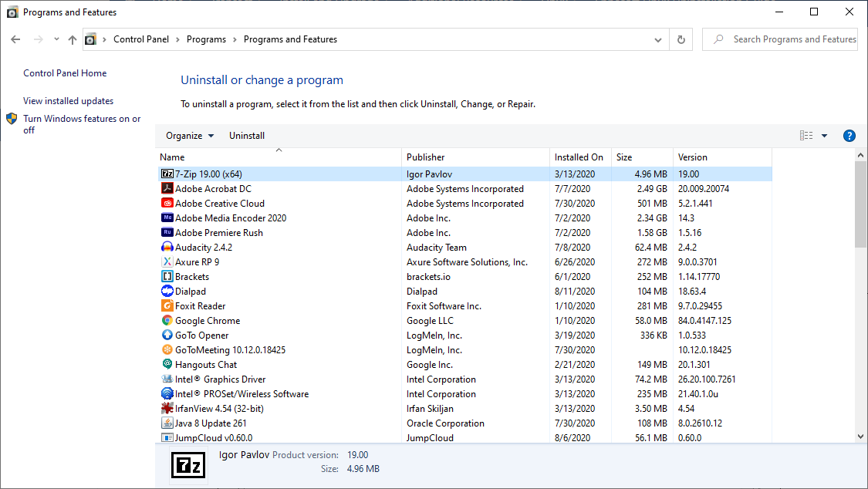Navigate to Control Panel breadcrumb

click(x=141, y=39)
